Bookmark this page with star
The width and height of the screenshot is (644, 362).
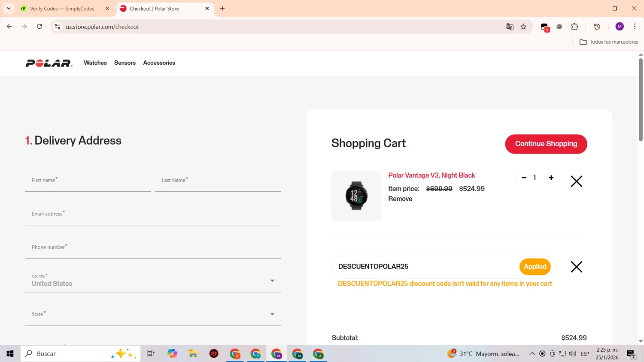(523, 27)
